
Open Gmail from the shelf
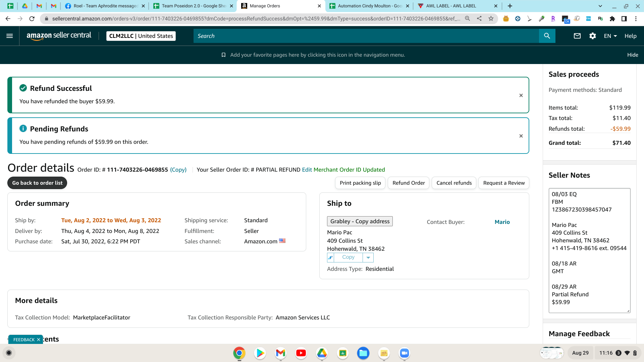[280, 353]
